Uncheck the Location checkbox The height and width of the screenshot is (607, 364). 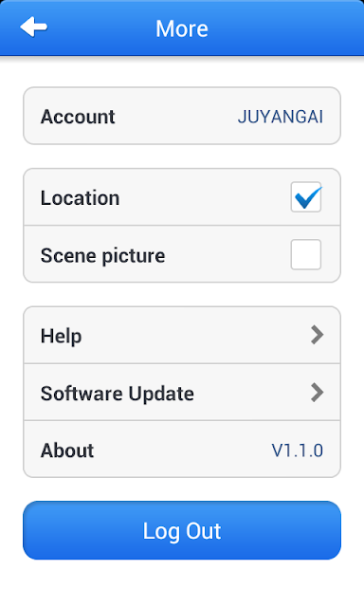[x=306, y=197]
